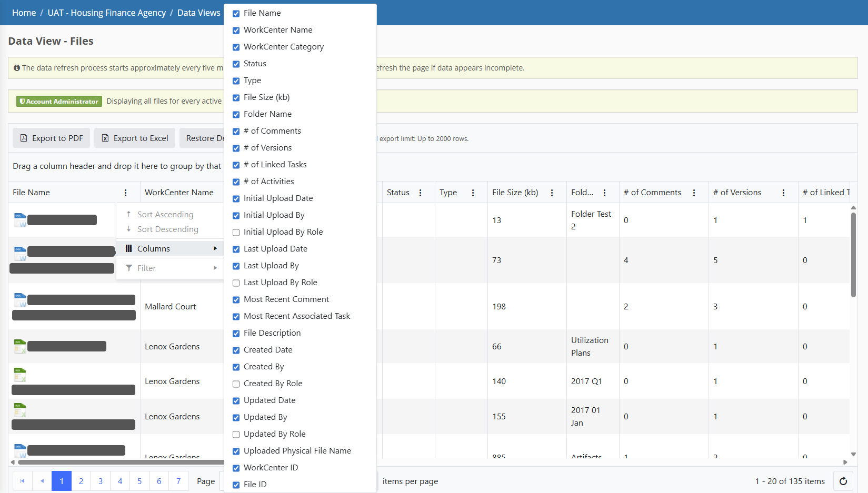Expand the Filter submenu arrow
This screenshot has height=493, width=868.
(x=215, y=268)
